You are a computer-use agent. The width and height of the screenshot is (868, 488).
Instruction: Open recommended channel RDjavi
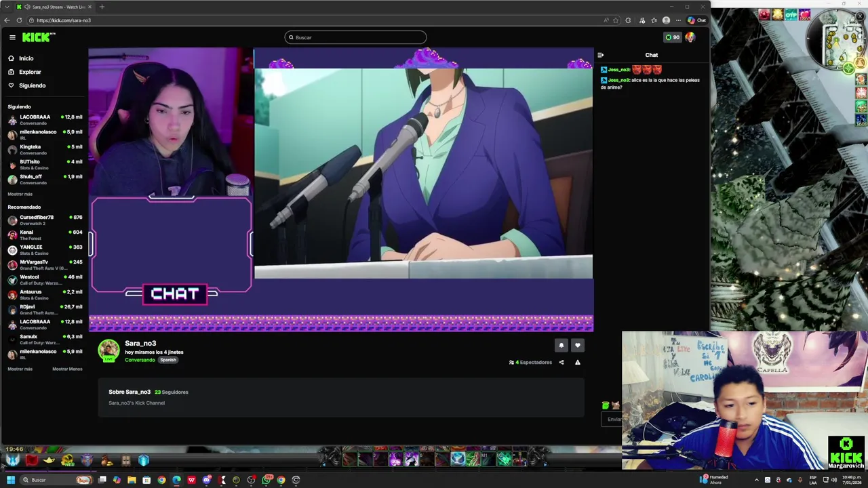tap(45, 309)
